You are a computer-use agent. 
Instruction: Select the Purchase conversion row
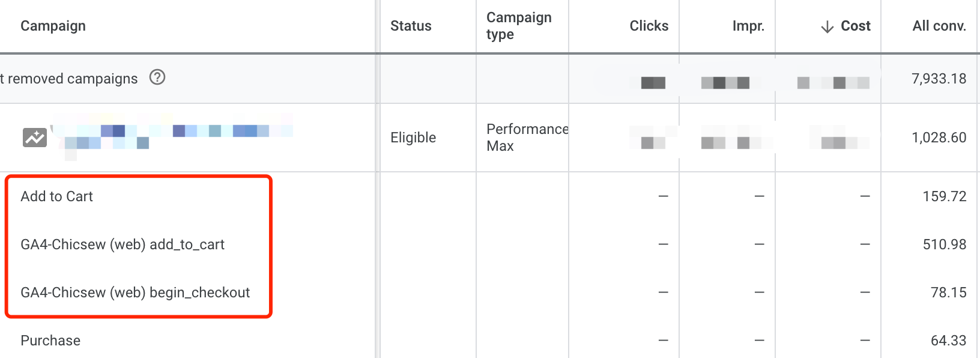click(x=50, y=340)
